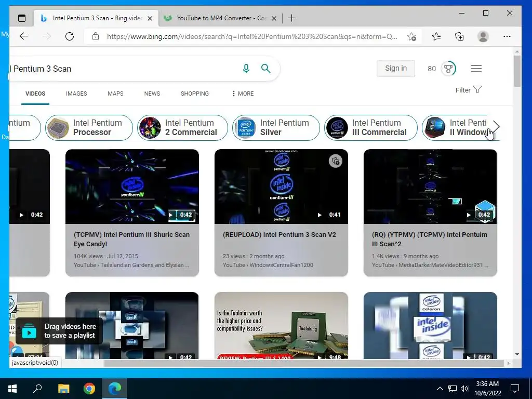Open the volume control in tray
532x399 pixels.
point(464,389)
